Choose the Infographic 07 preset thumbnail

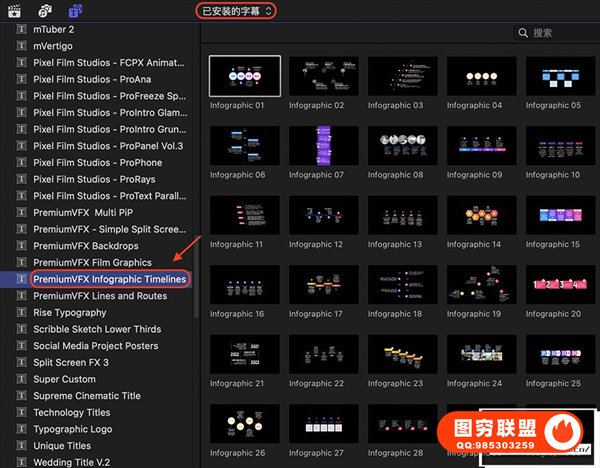coord(323,146)
